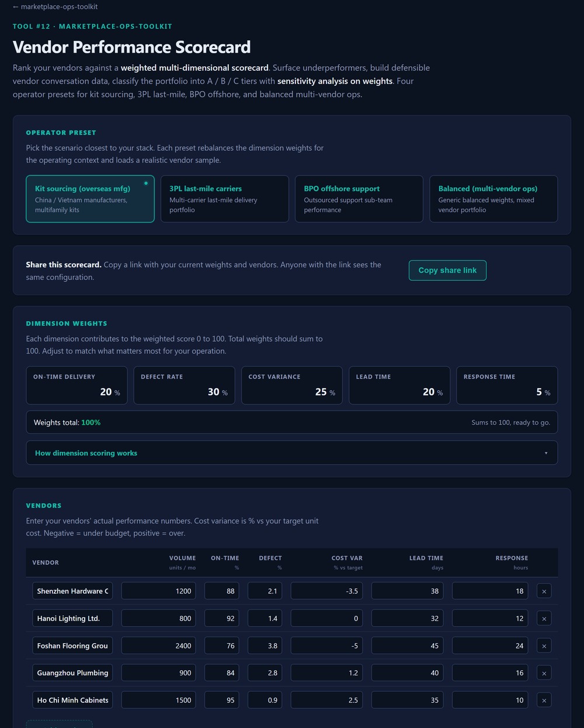Click Hanoi volume field showing 800
The height and width of the screenshot is (728, 584).
click(x=158, y=618)
